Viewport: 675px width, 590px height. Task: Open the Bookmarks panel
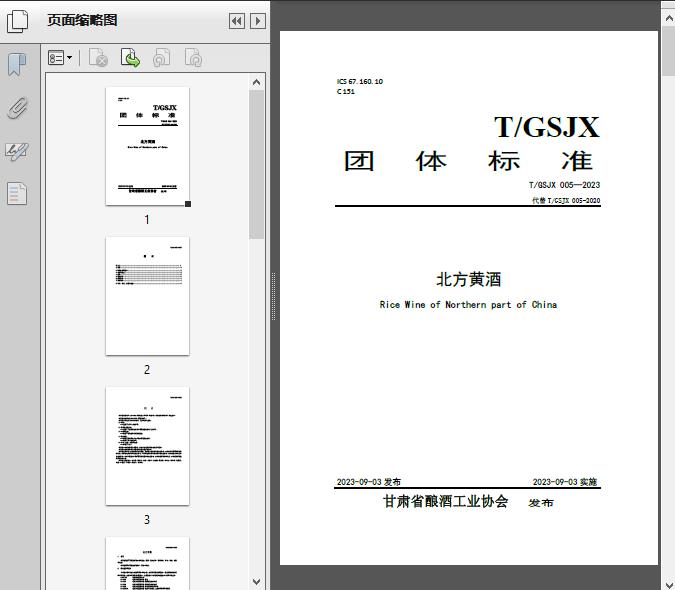tap(17, 65)
